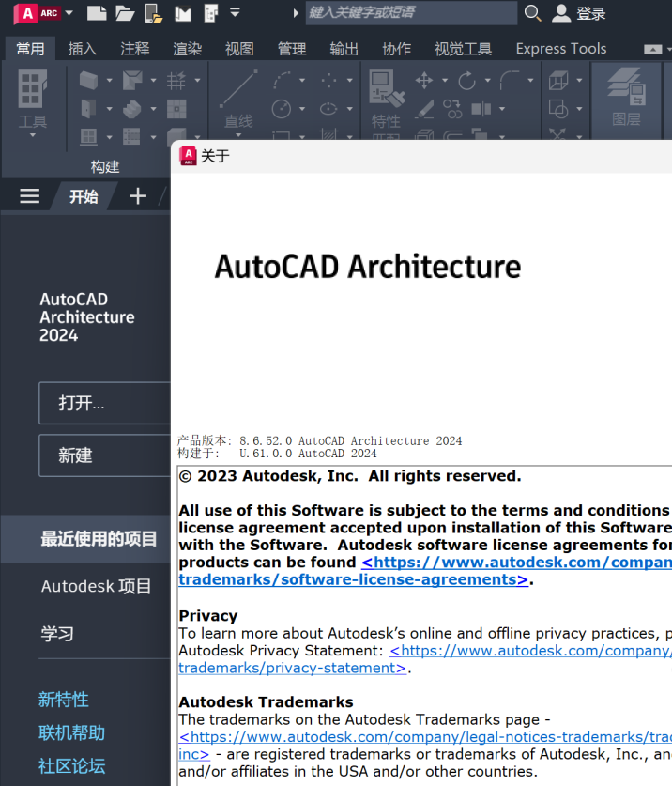Open the privacy-statement link in About dialog
The width and height of the screenshot is (672, 786).
pyautogui.click(x=292, y=668)
